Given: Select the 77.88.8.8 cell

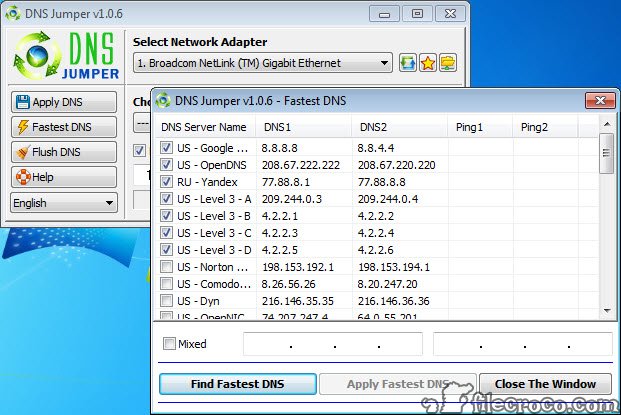Looking at the screenshot, I should 381,182.
